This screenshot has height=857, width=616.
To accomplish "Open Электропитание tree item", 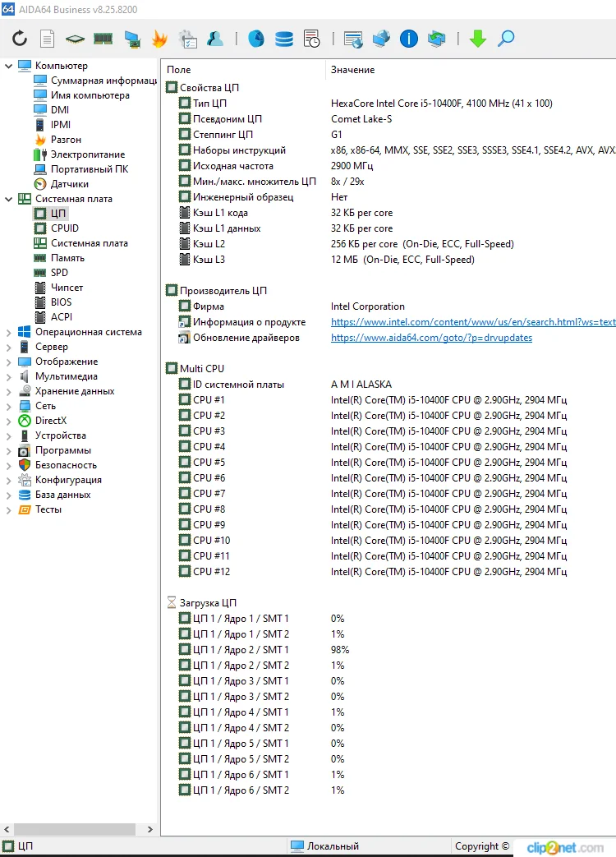I will [x=80, y=154].
